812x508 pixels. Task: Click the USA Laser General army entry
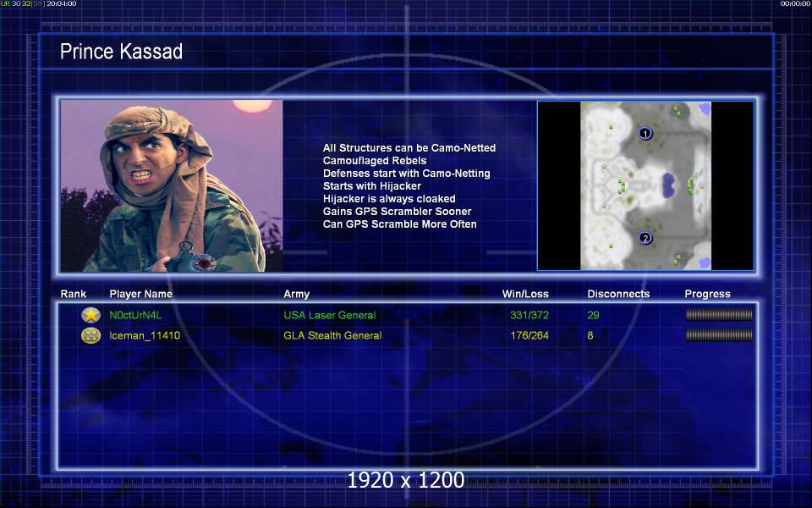(x=329, y=315)
